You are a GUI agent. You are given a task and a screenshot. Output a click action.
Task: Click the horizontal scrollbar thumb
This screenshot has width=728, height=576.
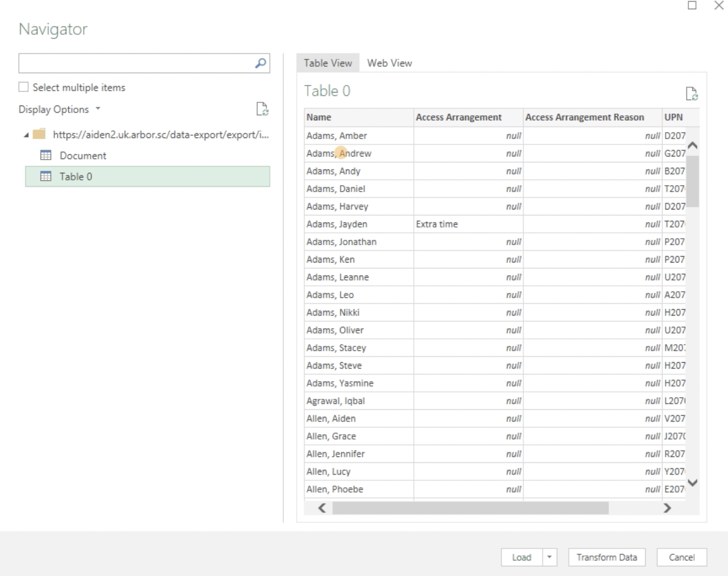click(470, 508)
